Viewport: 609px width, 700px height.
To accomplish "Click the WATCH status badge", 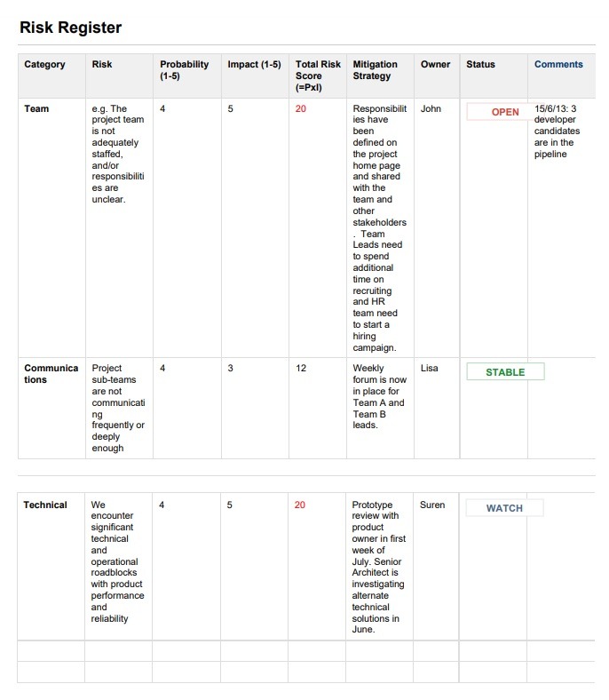I will point(504,508).
